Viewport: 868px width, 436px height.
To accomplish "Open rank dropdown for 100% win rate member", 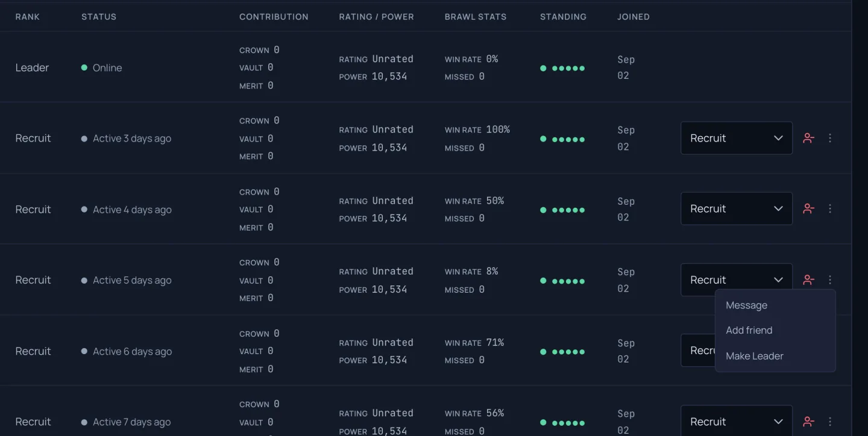I will pos(737,138).
